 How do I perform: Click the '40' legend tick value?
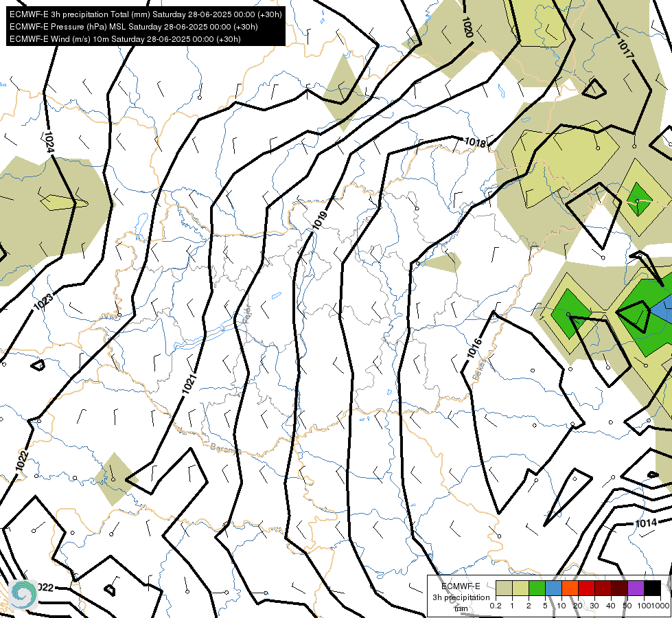[x=611, y=606]
